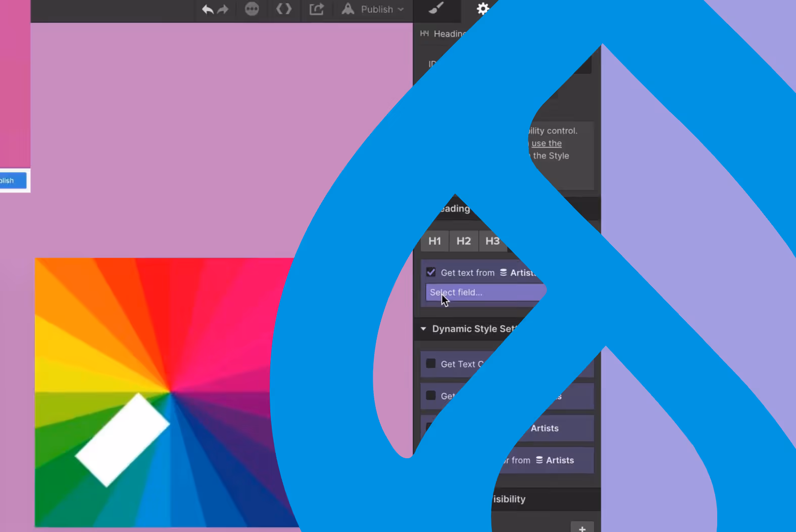
Task: Click the Artists collection icon beside Get text from
Action: coord(504,272)
